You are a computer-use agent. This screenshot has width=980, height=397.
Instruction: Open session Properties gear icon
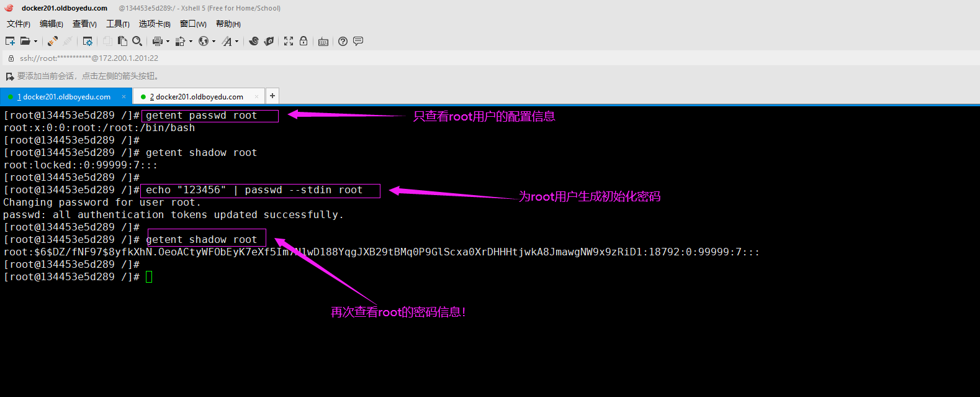tap(88, 41)
